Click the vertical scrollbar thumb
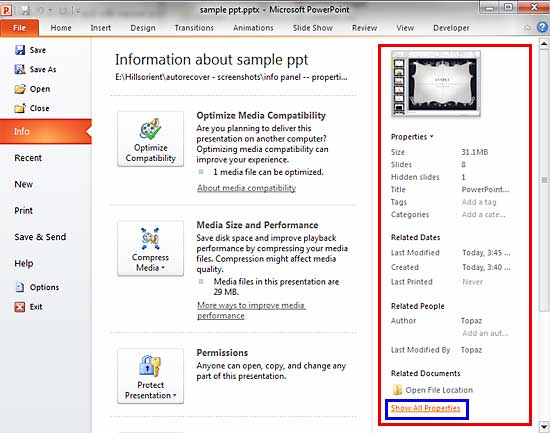550x433 pixels. coord(544,180)
